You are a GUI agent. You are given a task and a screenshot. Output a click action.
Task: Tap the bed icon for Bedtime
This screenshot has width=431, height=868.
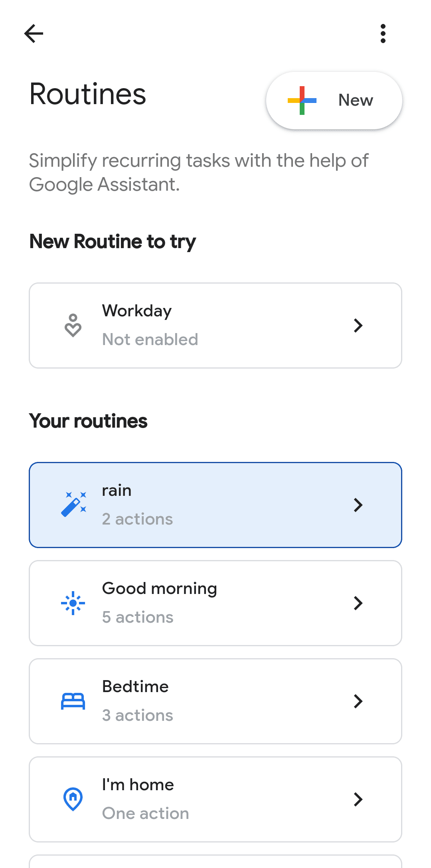pyautogui.click(x=73, y=701)
